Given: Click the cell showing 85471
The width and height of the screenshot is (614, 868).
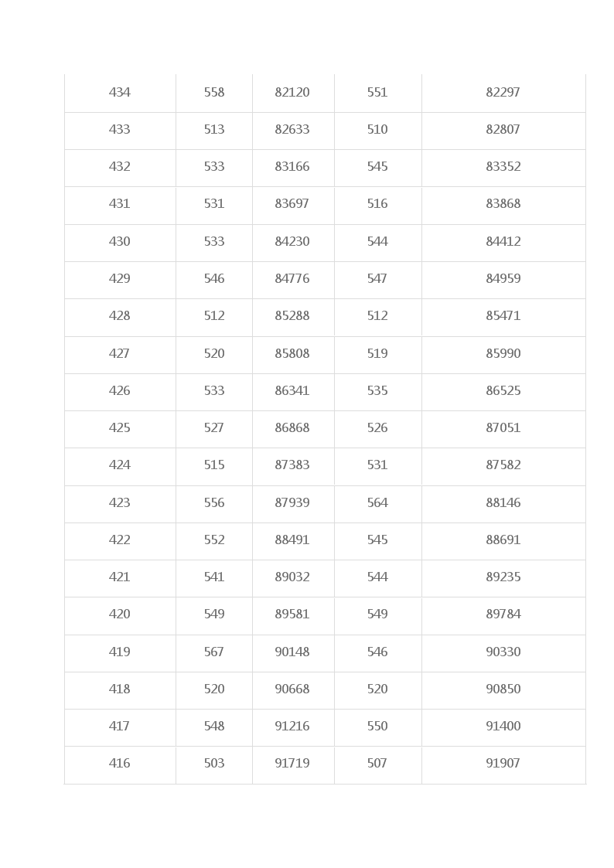Looking at the screenshot, I should click(503, 316).
